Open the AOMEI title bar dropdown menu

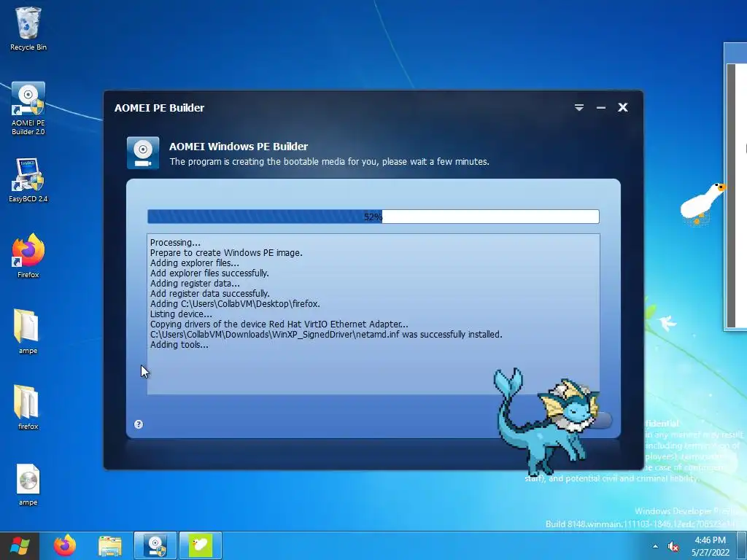pos(578,108)
